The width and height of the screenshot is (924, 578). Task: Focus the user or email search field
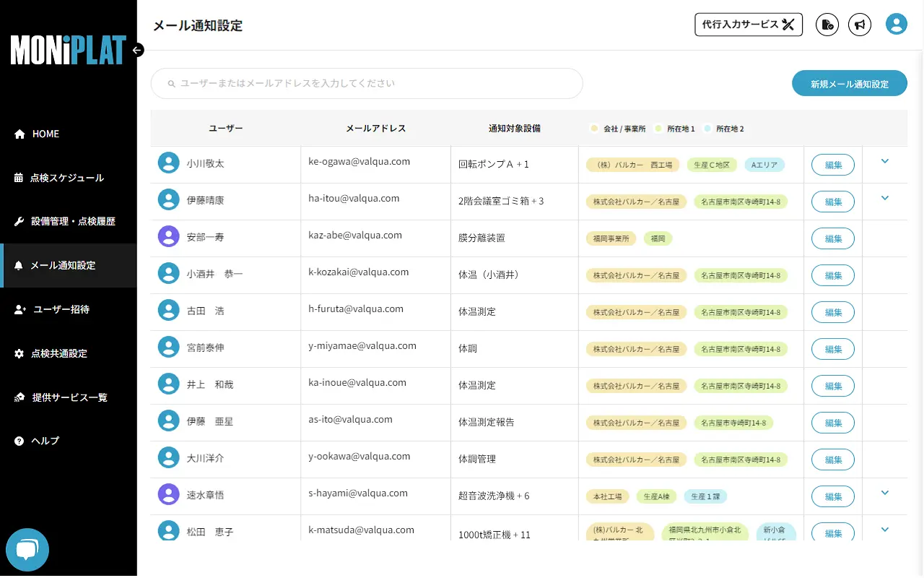click(367, 84)
